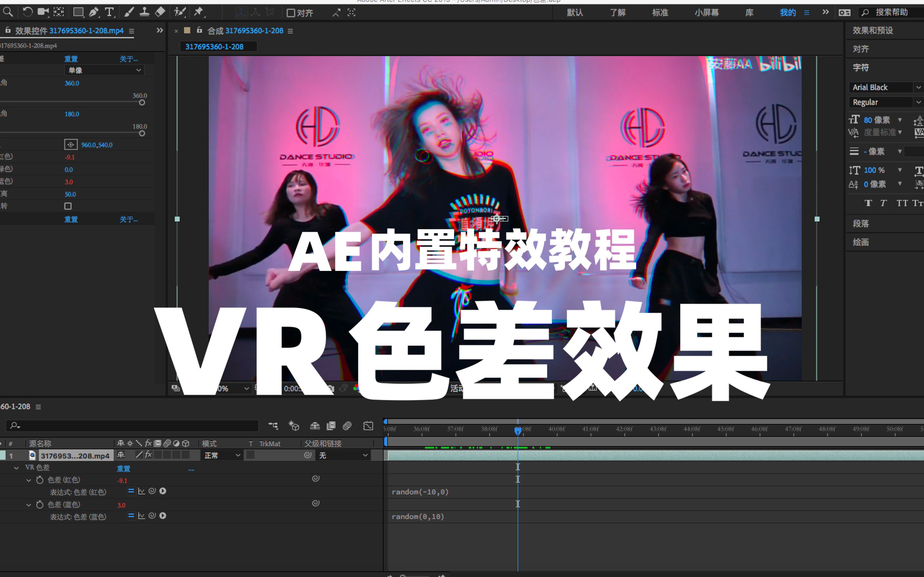The width and height of the screenshot is (924, 577).
Task: Select the Zoom tool
Action: pyautogui.click(x=8, y=12)
